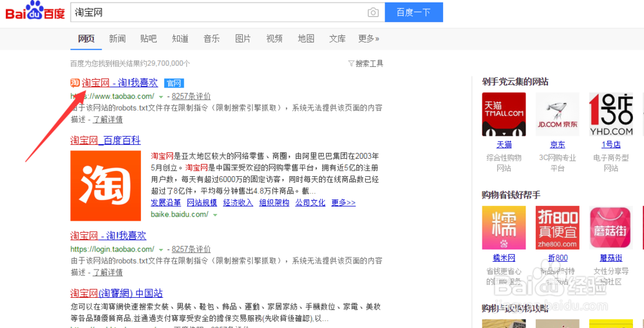
Task: Open camera image search icon
Action: tap(373, 12)
